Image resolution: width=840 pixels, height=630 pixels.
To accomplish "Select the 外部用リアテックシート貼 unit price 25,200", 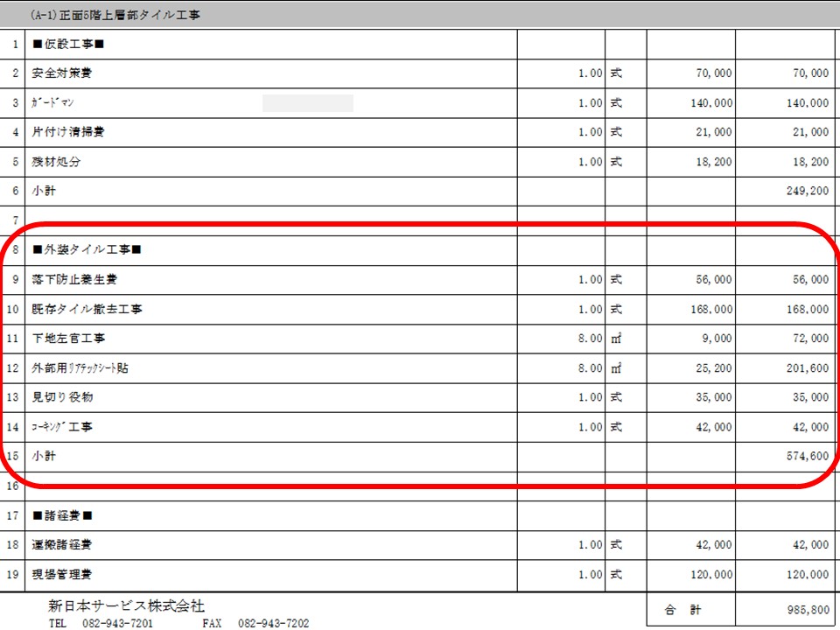I will coord(710,367).
